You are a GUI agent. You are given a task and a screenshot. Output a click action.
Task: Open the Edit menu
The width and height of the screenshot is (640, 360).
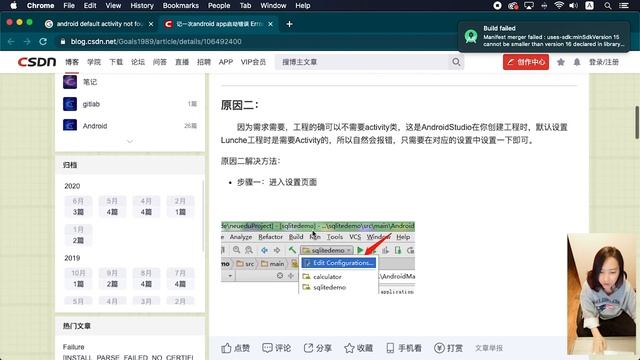[x=90, y=5]
